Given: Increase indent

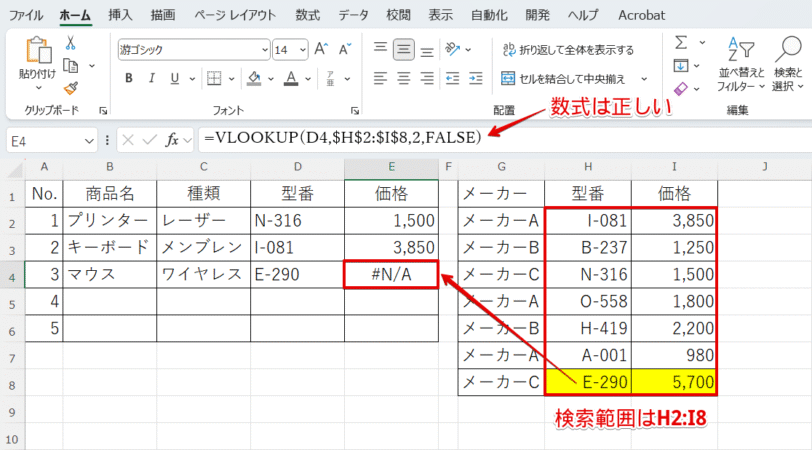Looking at the screenshot, I should (x=475, y=78).
